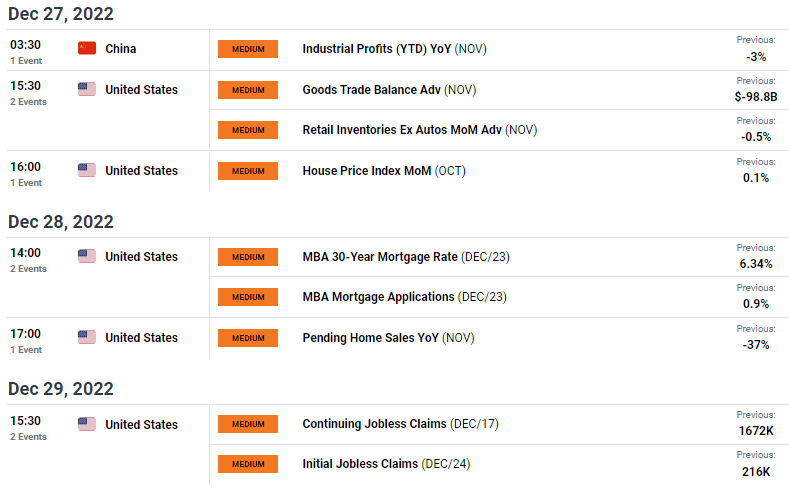Click the Dec 28, 2022 date header
Viewport: 789px width, 500px height.
[x=61, y=222]
